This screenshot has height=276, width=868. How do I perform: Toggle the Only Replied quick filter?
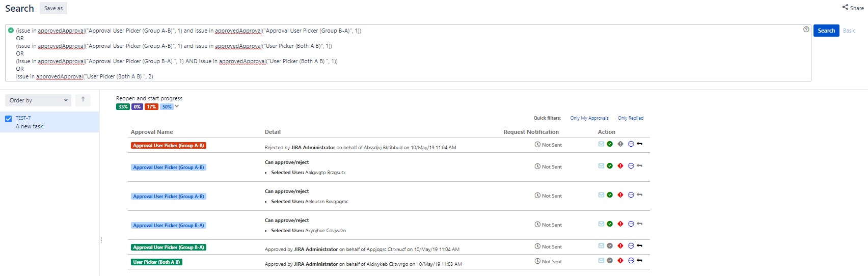(x=631, y=118)
